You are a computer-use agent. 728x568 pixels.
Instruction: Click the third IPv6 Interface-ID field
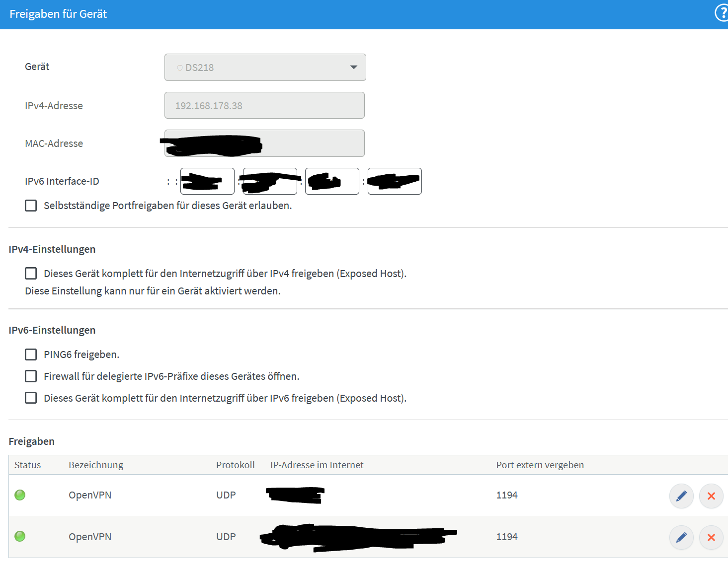click(x=332, y=181)
